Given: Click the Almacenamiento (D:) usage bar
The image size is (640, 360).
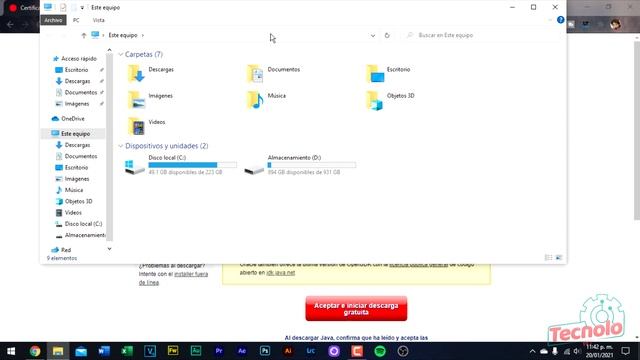Looking at the screenshot, I should point(311,165).
